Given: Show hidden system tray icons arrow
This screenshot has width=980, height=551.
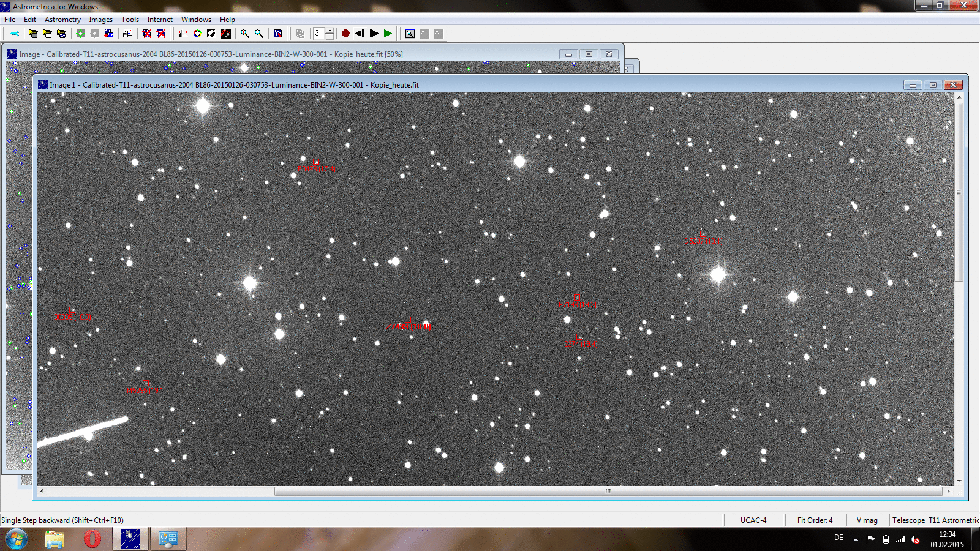Looking at the screenshot, I should pos(856,539).
